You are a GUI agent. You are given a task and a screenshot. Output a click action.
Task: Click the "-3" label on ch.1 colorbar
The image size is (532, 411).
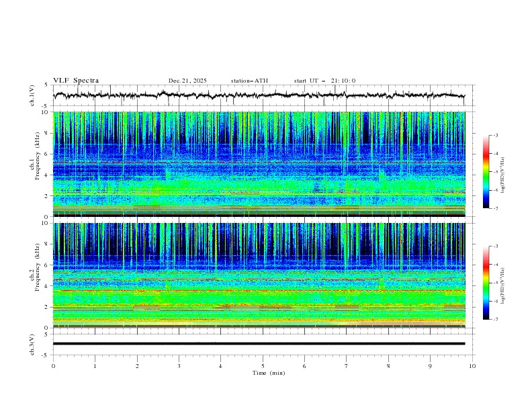pos(496,135)
